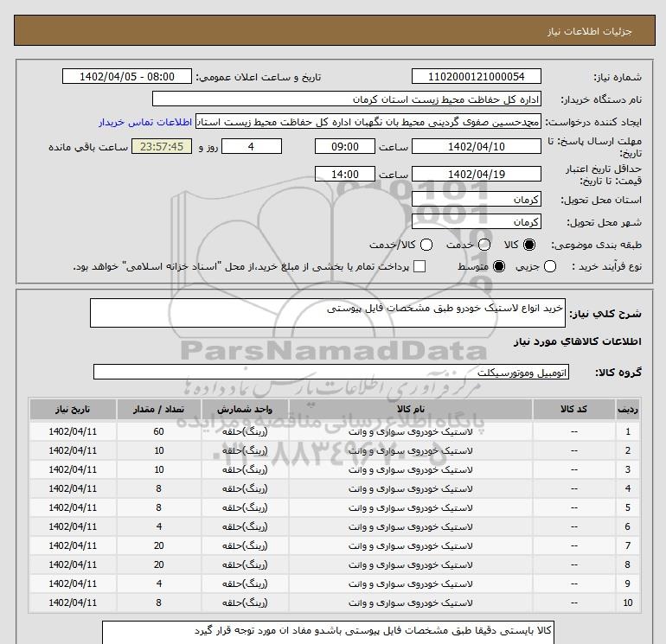
Task: Click the ردیف column header
Action: [x=627, y=409]
